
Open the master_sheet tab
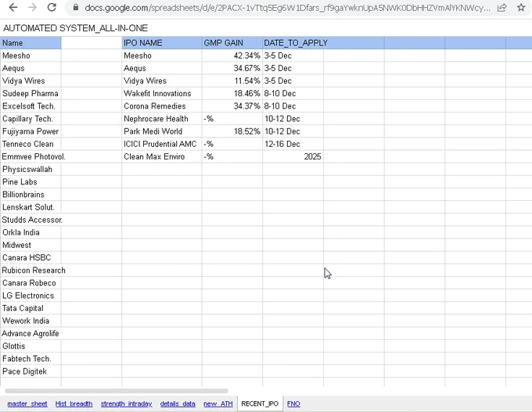point(27,403)
